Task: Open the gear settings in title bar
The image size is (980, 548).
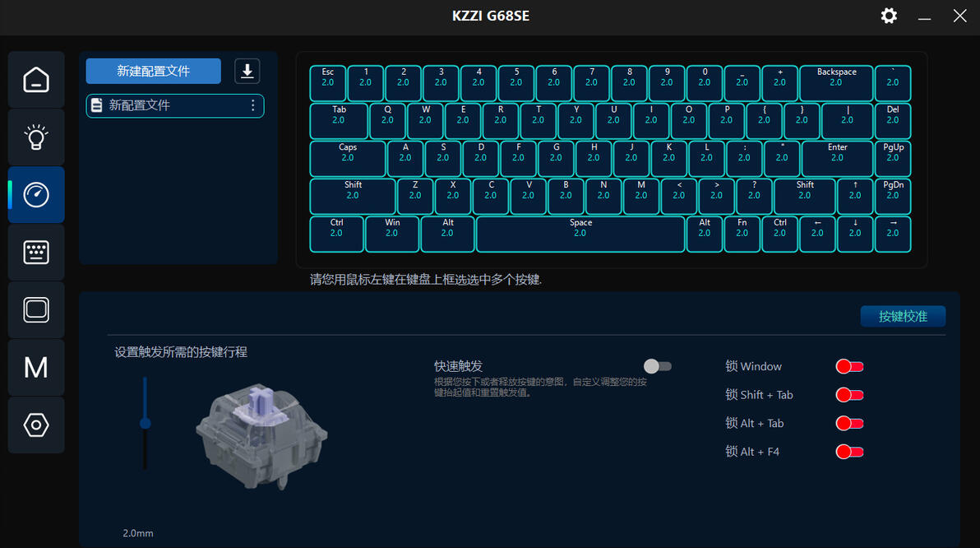Action: point(889,16)
